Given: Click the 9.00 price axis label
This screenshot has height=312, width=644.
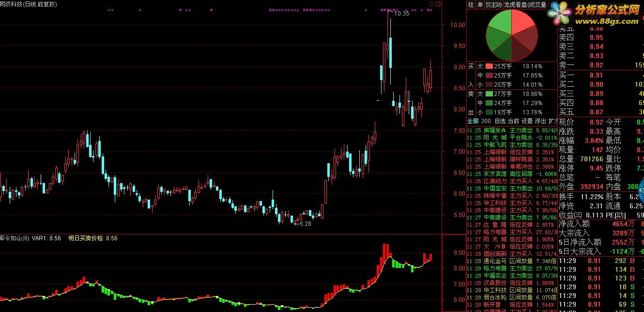Looking at the screenshot, I should [x=459, y=67].
